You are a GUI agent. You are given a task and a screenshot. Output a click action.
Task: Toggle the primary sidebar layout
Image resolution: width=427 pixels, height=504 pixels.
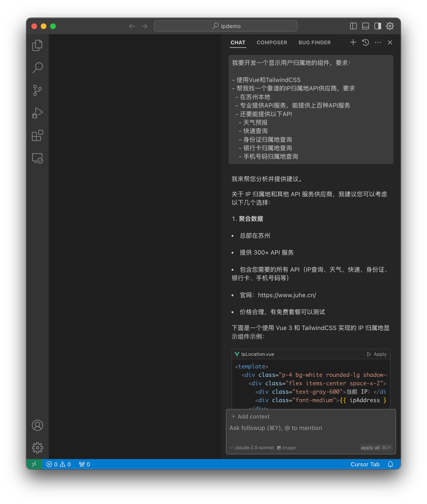(353, 26)
